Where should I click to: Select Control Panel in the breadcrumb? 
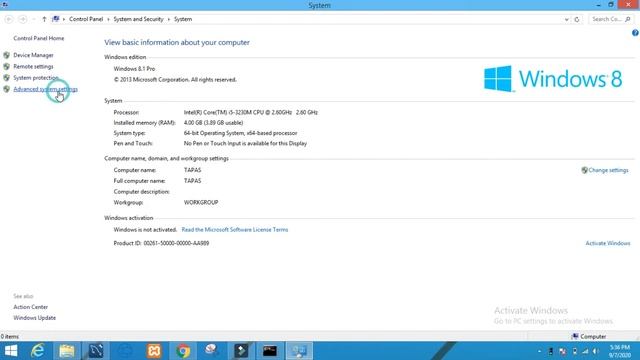(86, 19)
